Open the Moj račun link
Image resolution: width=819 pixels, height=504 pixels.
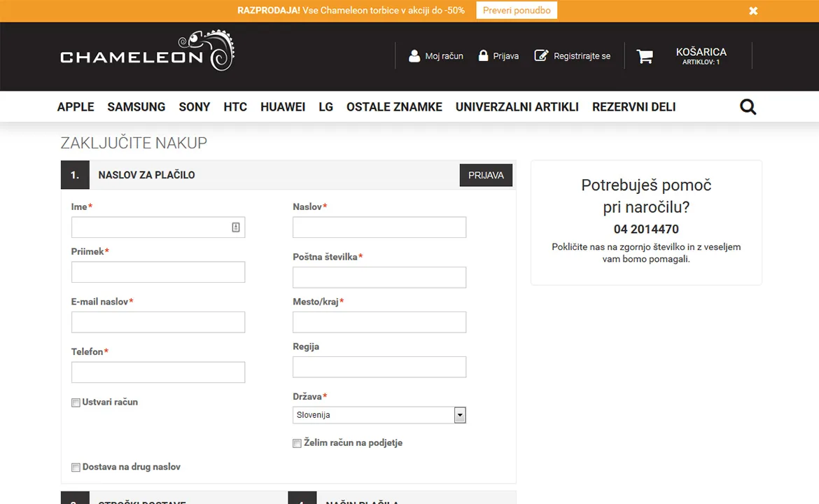coord(444,56)
